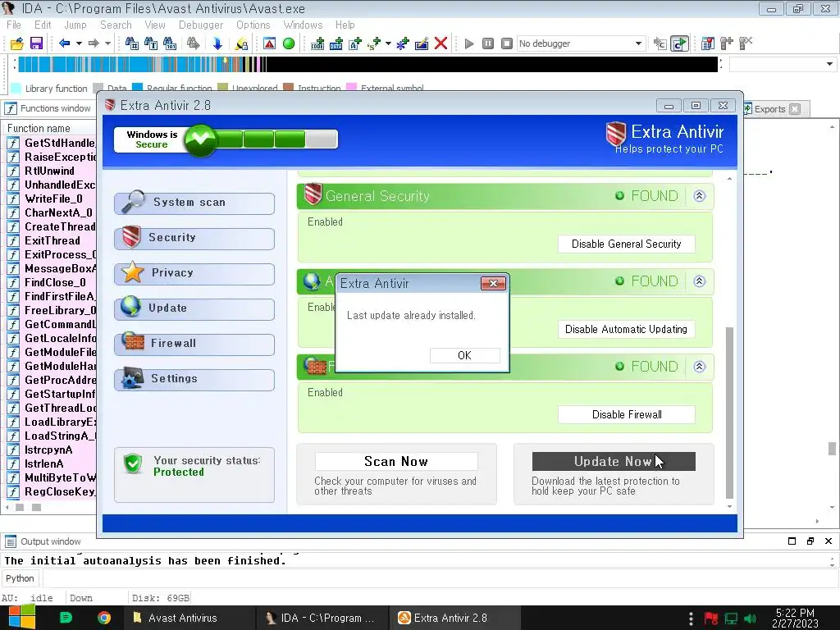The width and height of the screenshot is (840, 630).
Task: Click IDA search text binoculars icon
Action: click(x=151, y=43)
